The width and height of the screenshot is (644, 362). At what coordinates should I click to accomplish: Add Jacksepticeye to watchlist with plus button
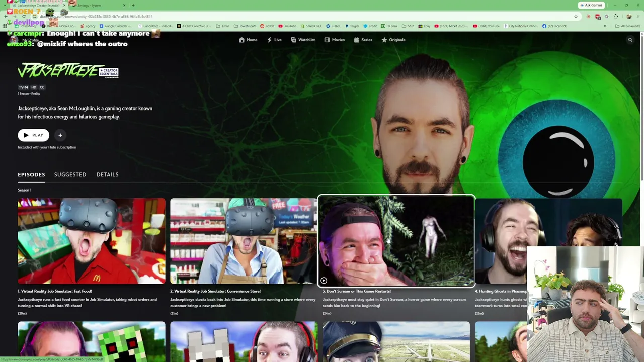tap(60, 135)
